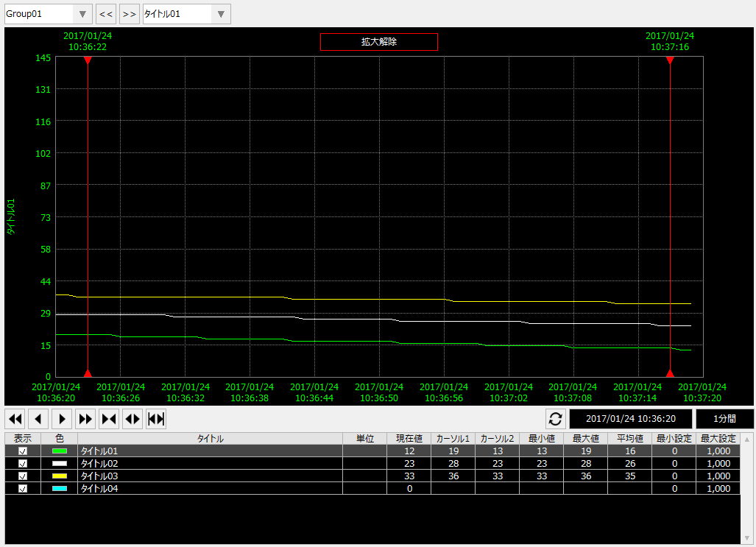
Task: Click the circular refresh icon
Action: (x=555, y=419)
